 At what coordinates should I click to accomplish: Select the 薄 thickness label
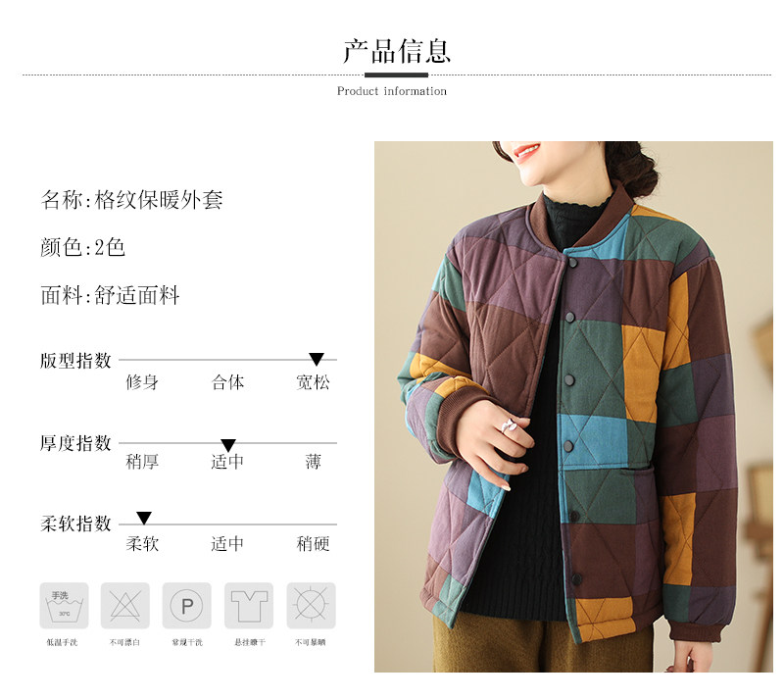[313, 462]
